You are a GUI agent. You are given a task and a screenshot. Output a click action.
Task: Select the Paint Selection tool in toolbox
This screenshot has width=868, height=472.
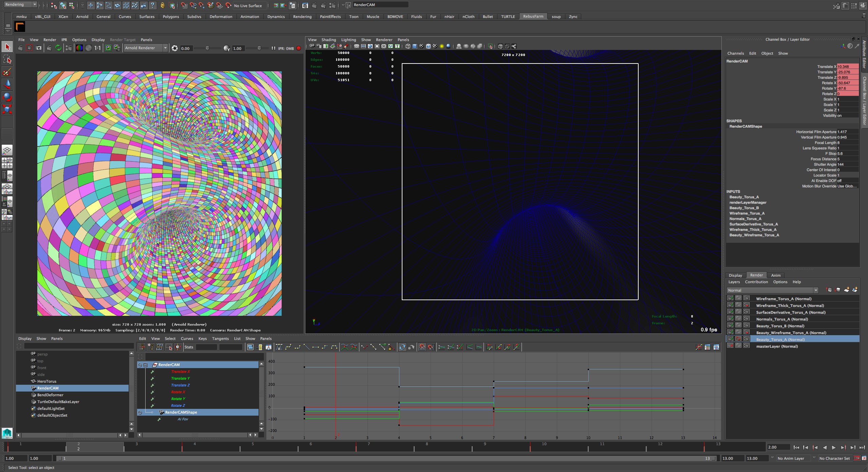(7, 72)
